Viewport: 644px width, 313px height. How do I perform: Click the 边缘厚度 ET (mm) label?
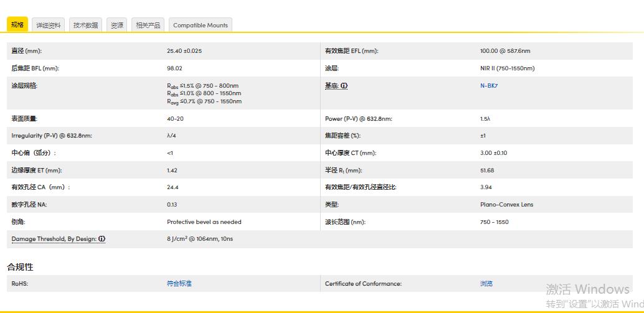click(x=37, y=171)
